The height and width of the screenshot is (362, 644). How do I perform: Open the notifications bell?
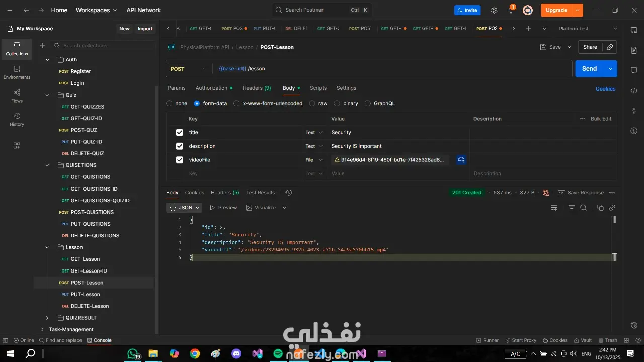511,10
